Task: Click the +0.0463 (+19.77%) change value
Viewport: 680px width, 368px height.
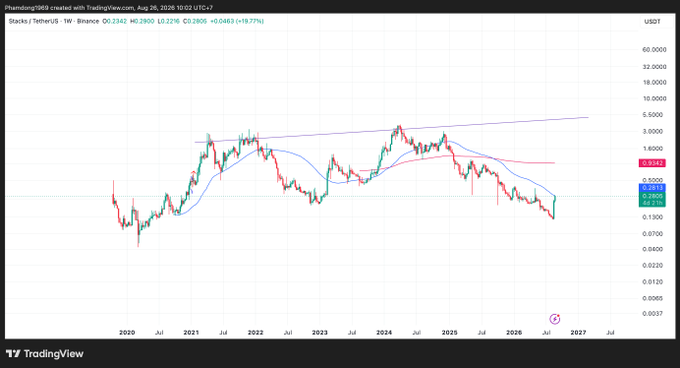Action: [x=237, y=21]
